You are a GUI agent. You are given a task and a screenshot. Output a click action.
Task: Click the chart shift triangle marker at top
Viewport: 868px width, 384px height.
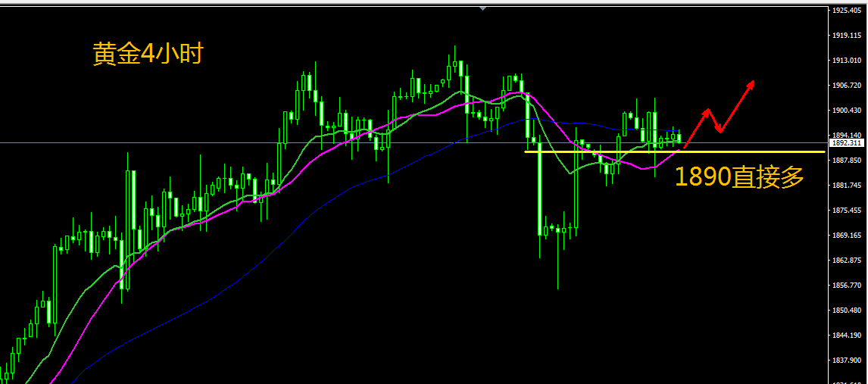(483, 8)
